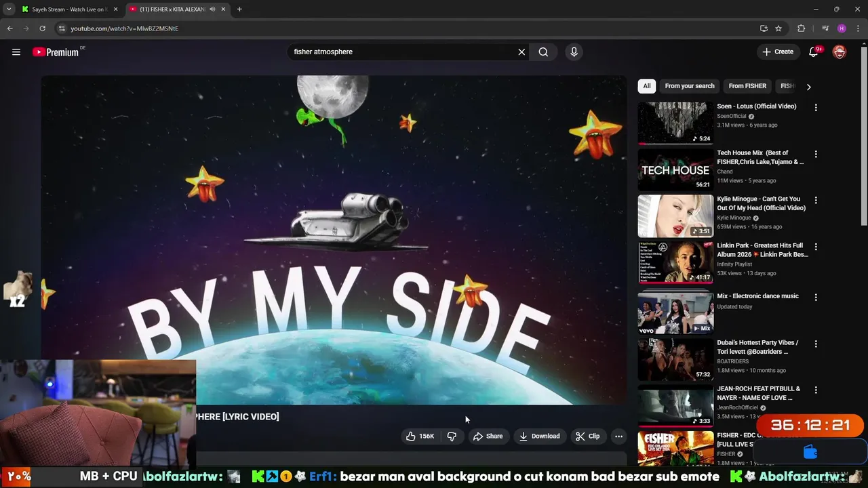Open the Chrome profile 'H' avatar

[842, 28]
